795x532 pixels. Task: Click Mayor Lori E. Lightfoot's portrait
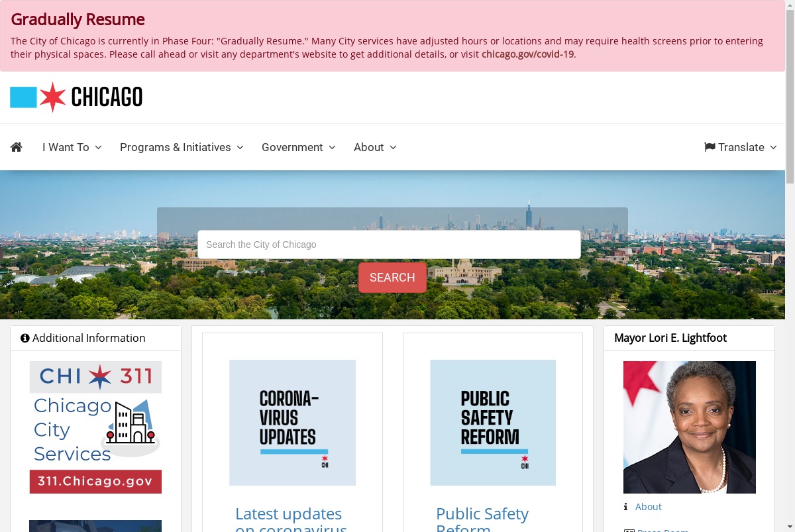click(x=690, y=427)
